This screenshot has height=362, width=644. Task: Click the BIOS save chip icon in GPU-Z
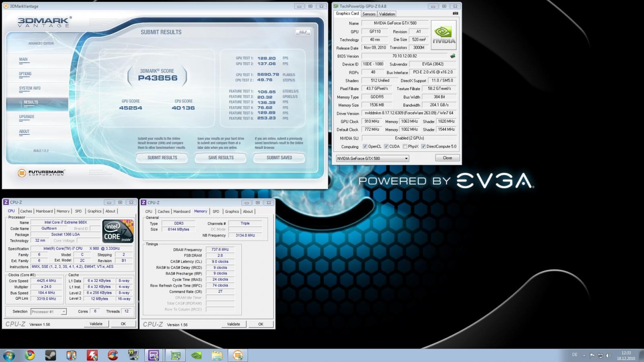coord(453,56)
